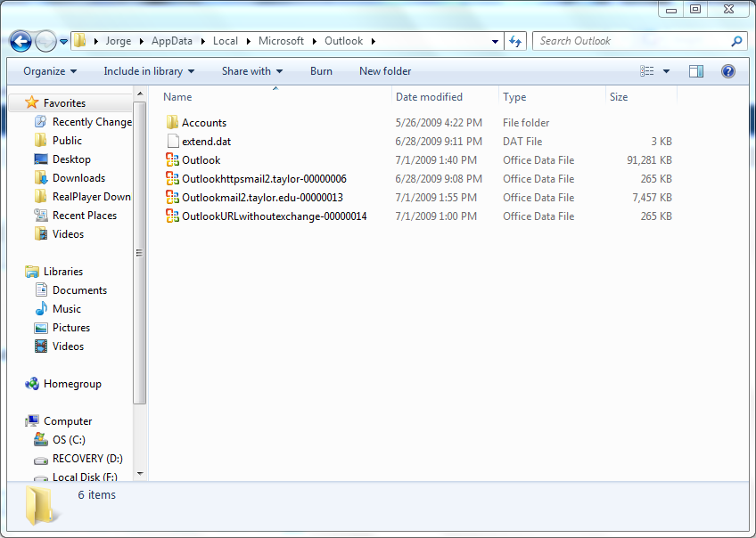Image resolution: width=756 pixels, height=538 pixels.
Task: Select Outlook in the address path
Action: click(343, 41)
